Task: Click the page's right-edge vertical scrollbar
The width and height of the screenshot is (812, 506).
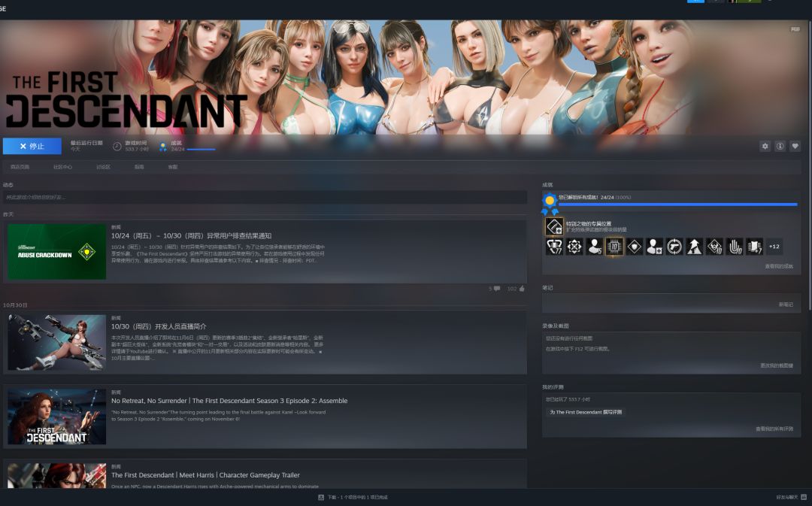Action: pos(810,165)
